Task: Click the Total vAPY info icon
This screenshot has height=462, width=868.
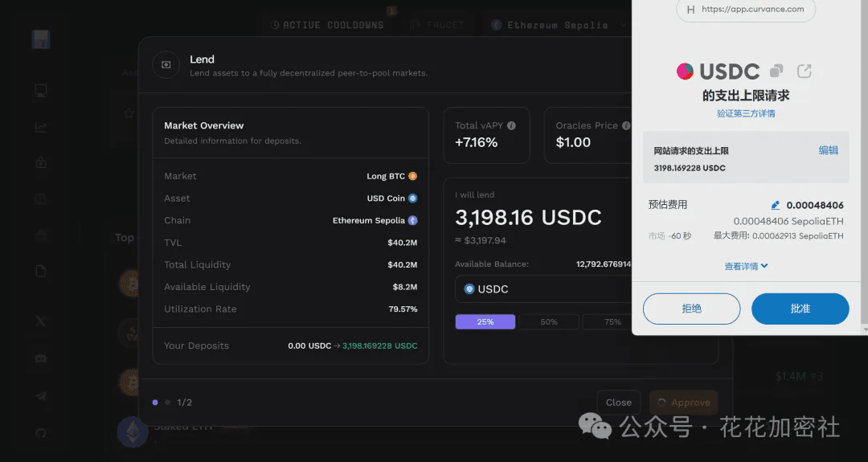Action: pos(511,125)
